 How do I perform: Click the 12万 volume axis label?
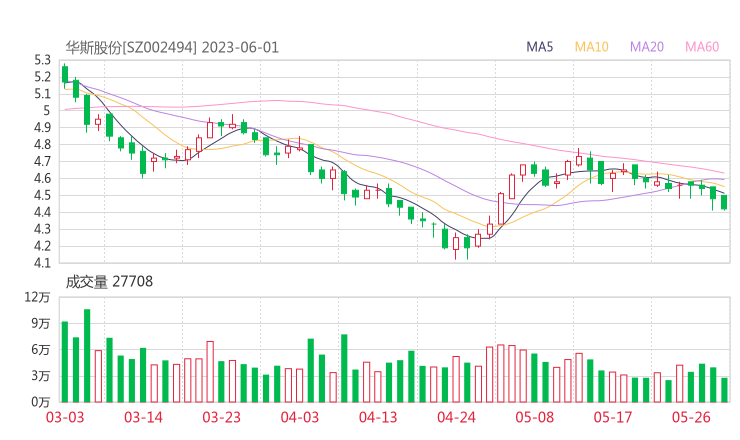click(x=37, y=297)
